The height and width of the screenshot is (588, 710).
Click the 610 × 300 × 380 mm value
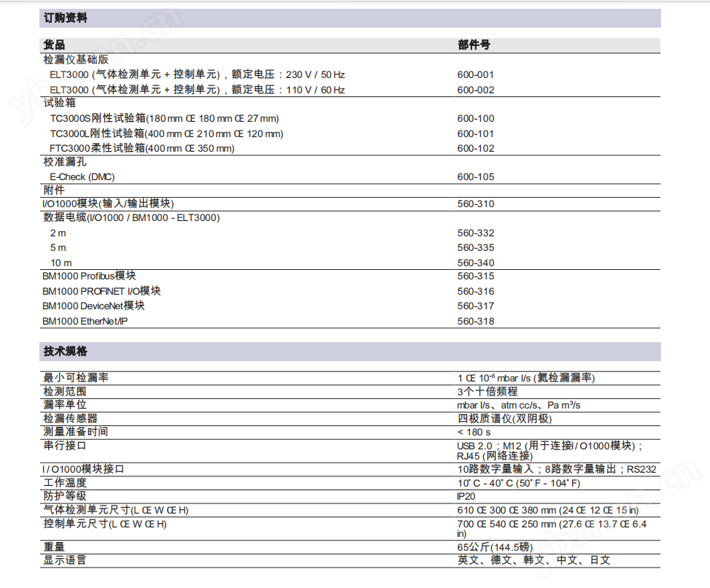pyautogui.click(x=548, y=511)
